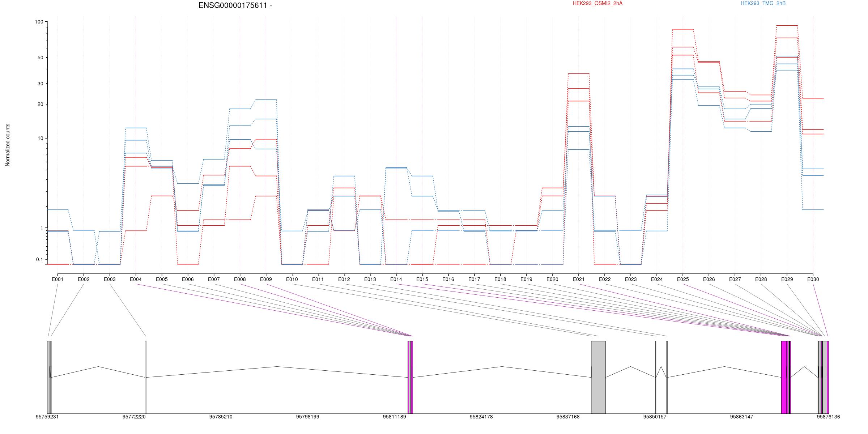Click the magenta exon cluster near 95811189
868x434 pixels.
[410, 377]
